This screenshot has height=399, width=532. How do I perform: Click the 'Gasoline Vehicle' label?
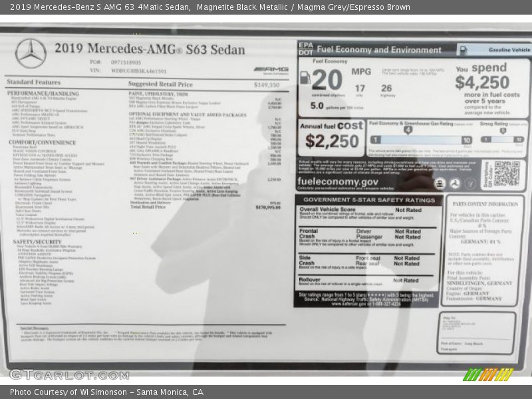(509, 50)
